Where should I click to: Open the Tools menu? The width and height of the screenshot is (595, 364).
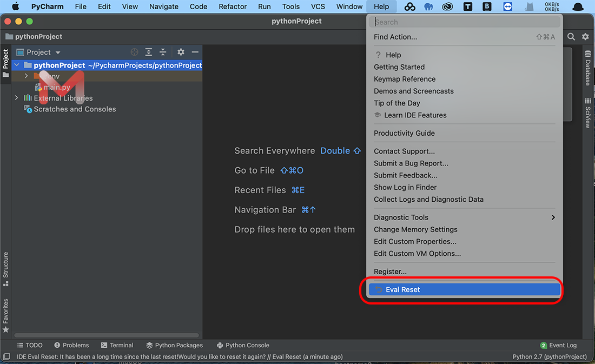[x=290, y=6]
